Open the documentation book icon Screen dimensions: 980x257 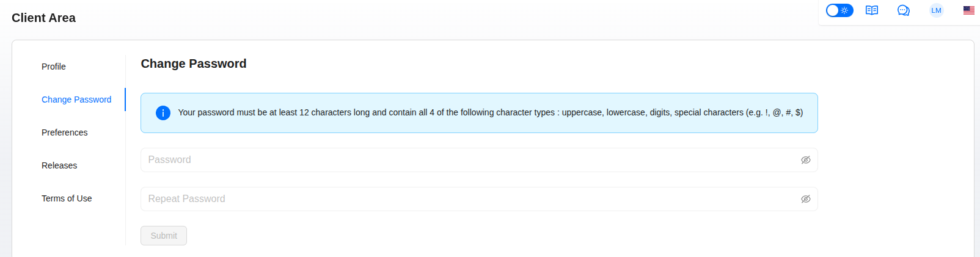pyautogui.click(x=872, y=10)
